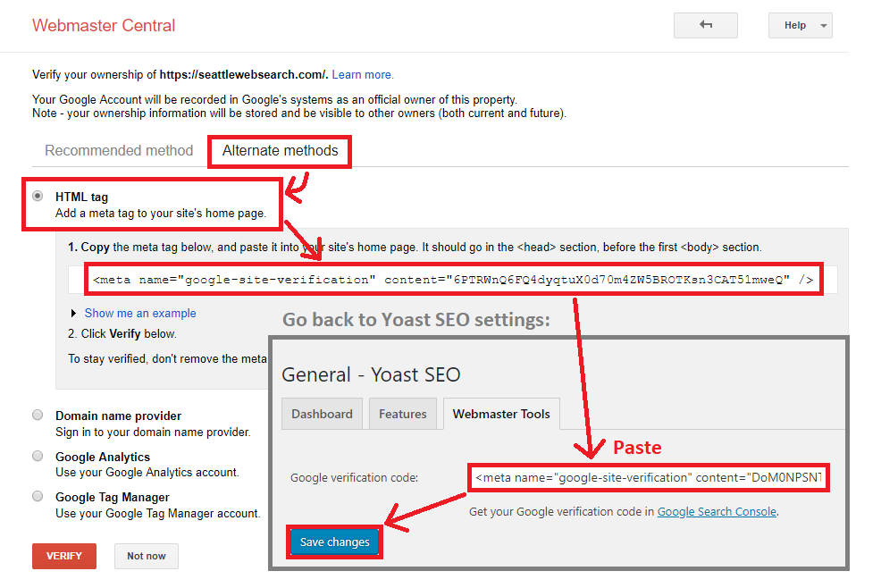Click the Google verification code label
The image size is (881, 588).
click(x=354, y=478)
